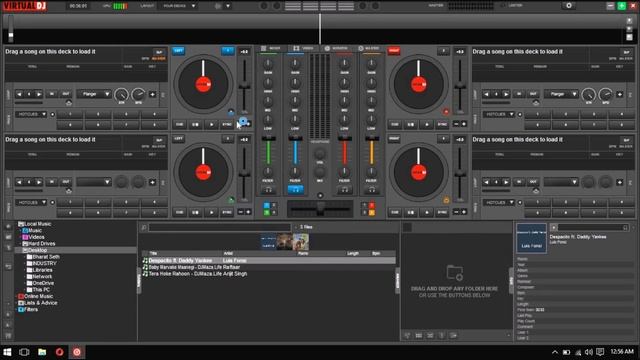Screen dimensions: 640x360
Task: Click the VirtualDJ icon in the taskbar
Action: 77,352
